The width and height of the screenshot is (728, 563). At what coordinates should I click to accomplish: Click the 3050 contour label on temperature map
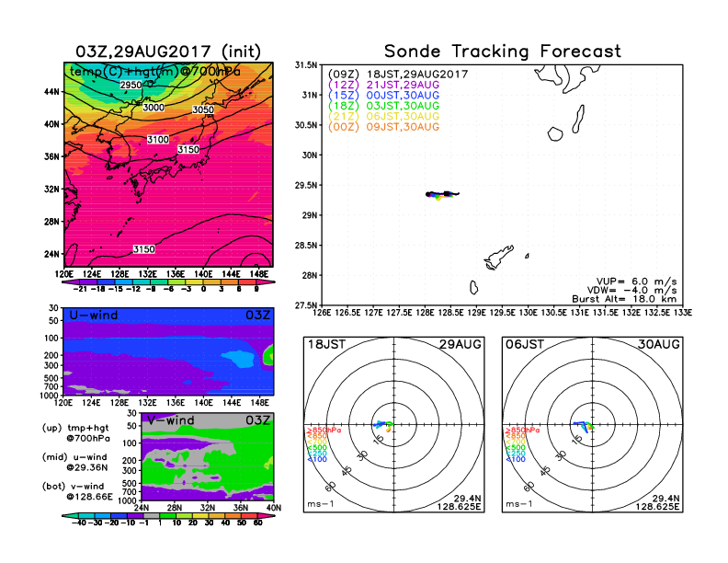pyautogui.click(x=204, y=109)
